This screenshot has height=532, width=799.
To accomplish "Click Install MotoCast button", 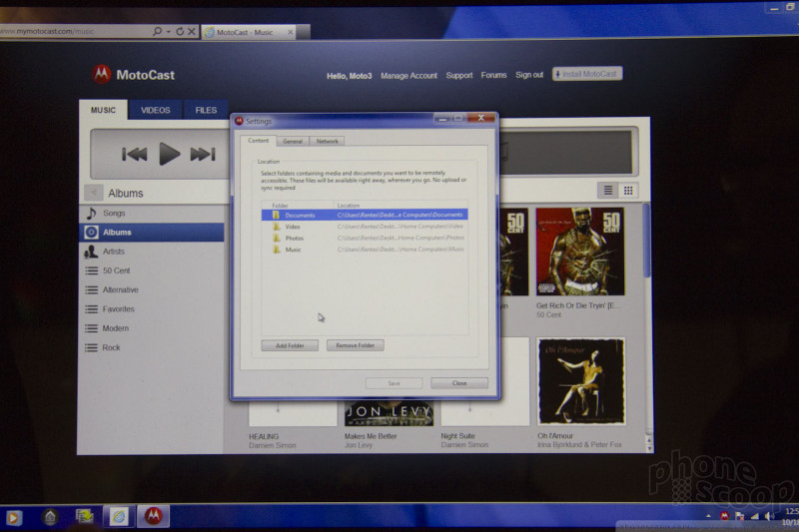I will coord(587,74).
